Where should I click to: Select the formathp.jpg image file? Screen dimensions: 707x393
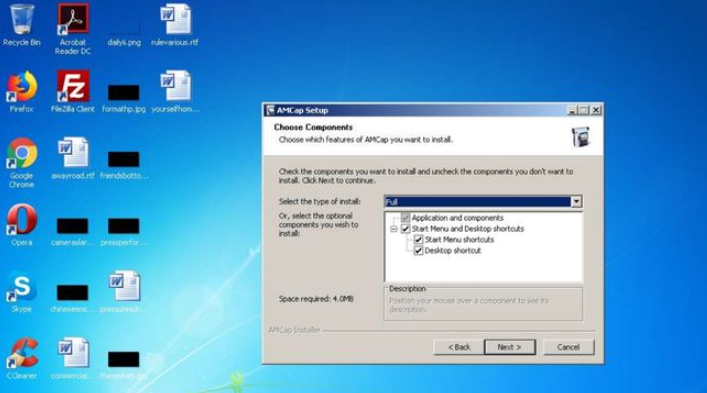[x=124, y=98]
